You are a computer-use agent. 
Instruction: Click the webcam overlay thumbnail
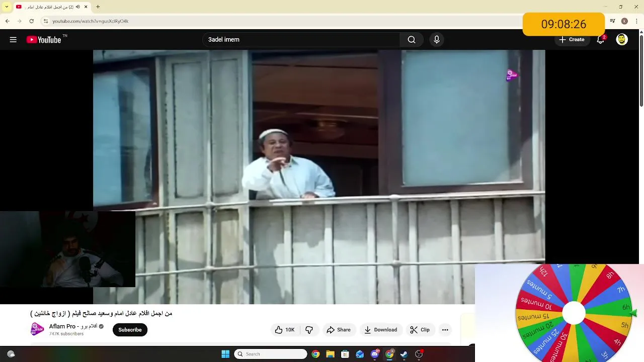(67, 249)
